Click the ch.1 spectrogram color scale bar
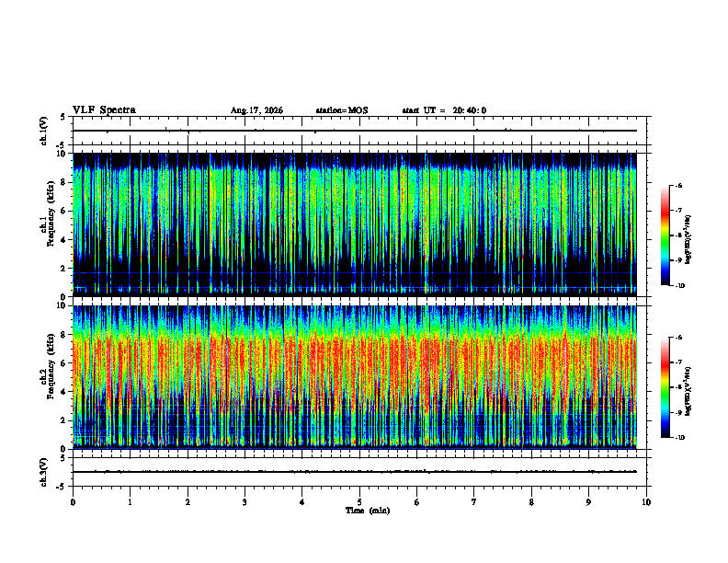Screen dimensions: 728x563 pos(665,236)
